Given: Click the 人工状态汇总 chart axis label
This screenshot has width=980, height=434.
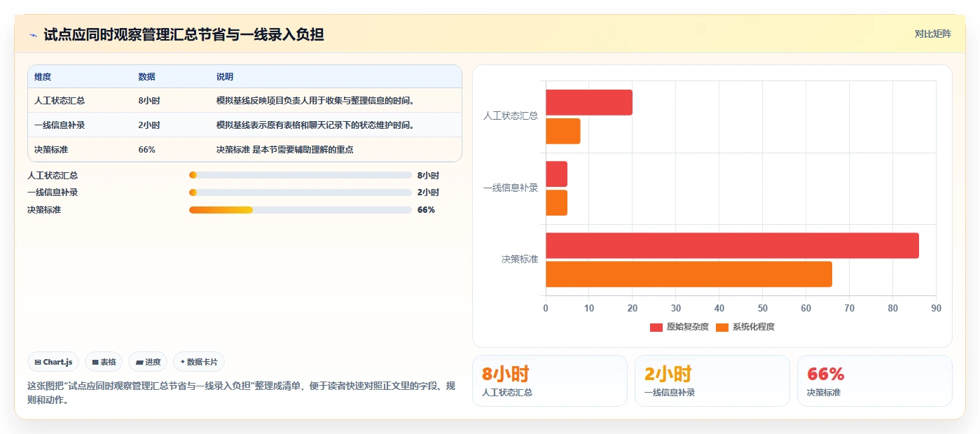Looking at the screenshot, I should point(511,116).
